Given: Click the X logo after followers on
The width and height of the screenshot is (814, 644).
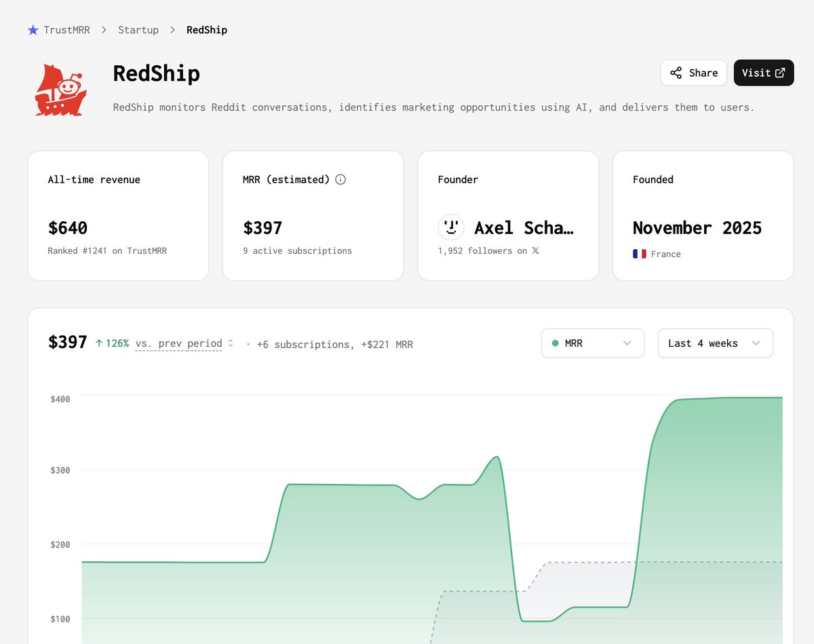Looking at the screenshot, I should point(535,251).
